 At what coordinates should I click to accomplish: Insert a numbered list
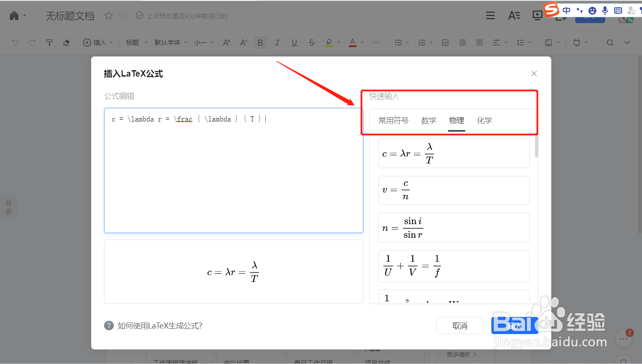coord(422,42)
